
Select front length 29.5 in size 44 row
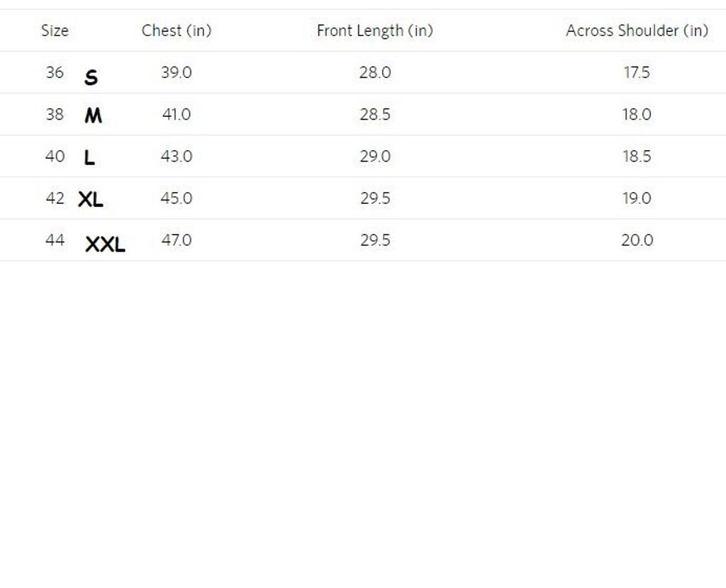pyautogui.click(x=375, y=240)
